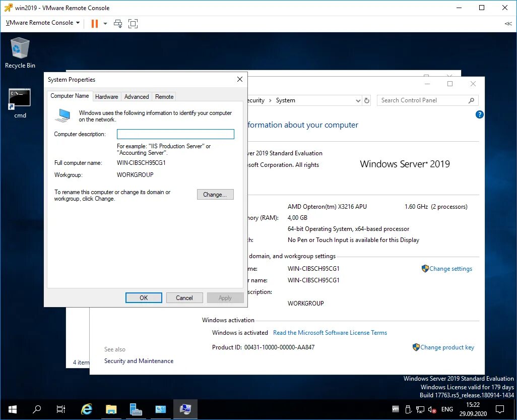The width and height of the screenshot is (517, 420).
Task: Click the Change button to rename computer
Action: click(215, 194)
